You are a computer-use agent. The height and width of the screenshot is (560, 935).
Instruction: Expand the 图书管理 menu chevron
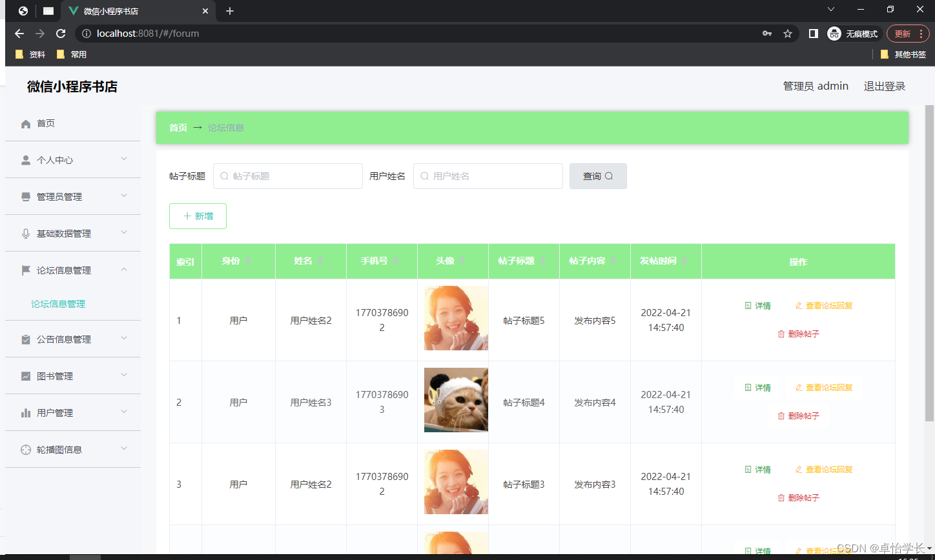tap(124, 375)
